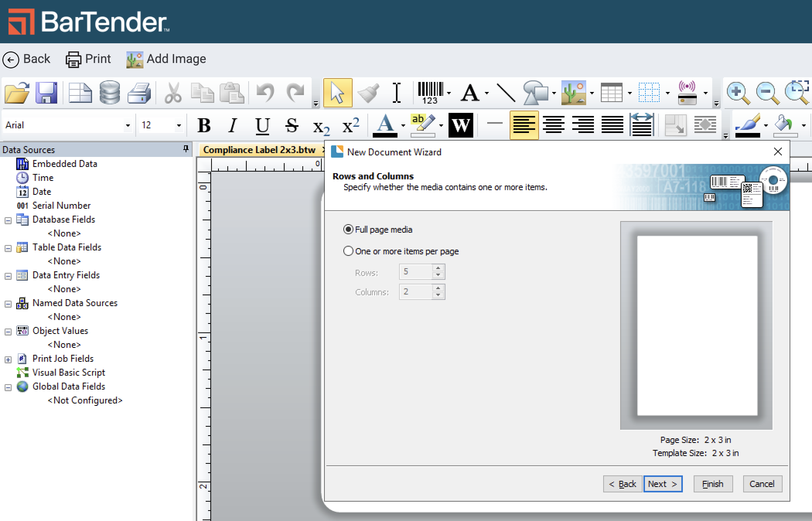This screenshot has height=521, width=812.
Task: Pin the Data Sources panel
Action: pyautogui.click(x=186, y=149)
